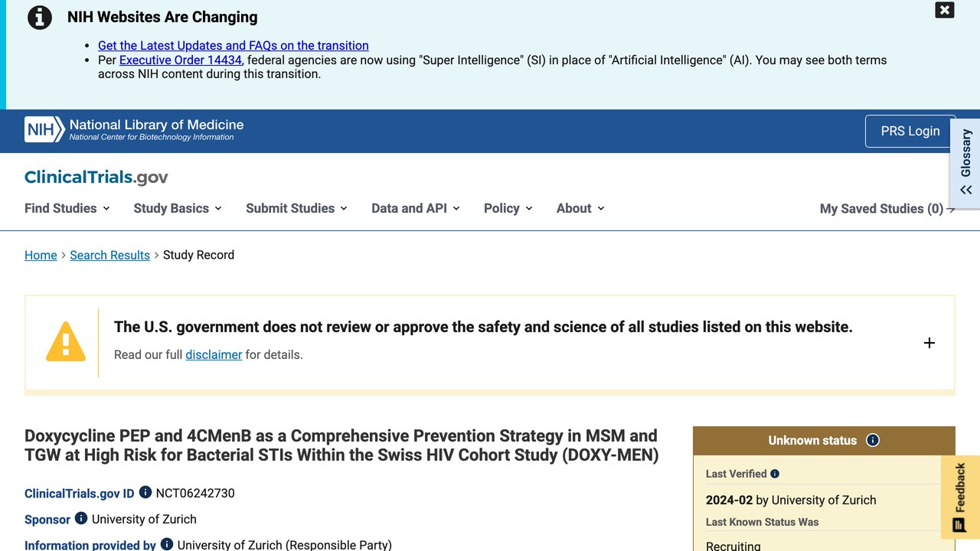Click the ClinicalTrials.gov ID label
The width and height of the screenshot is (980, 551).
80,494
